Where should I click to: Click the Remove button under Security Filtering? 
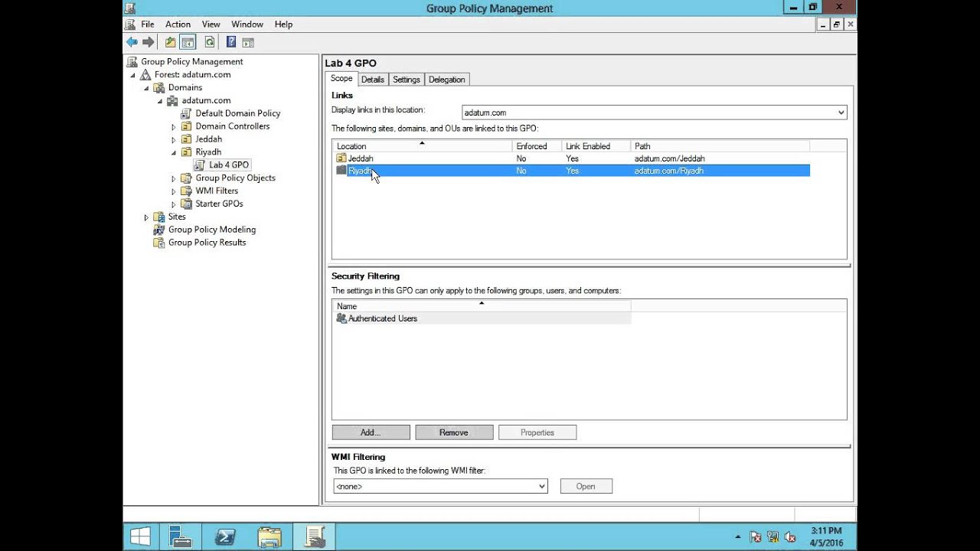click(454, 432)
